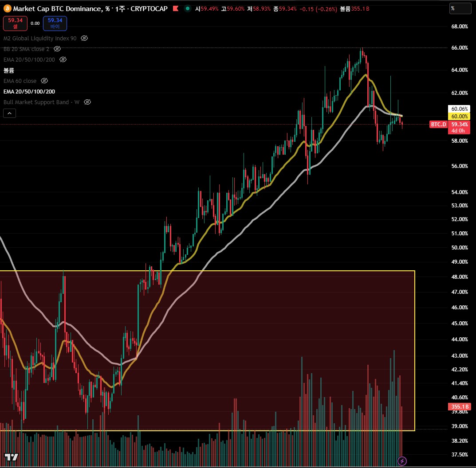This screenshot has width=476, height=468.
Task: Click the Bull Market Support Band label
Action: point(41,102)
